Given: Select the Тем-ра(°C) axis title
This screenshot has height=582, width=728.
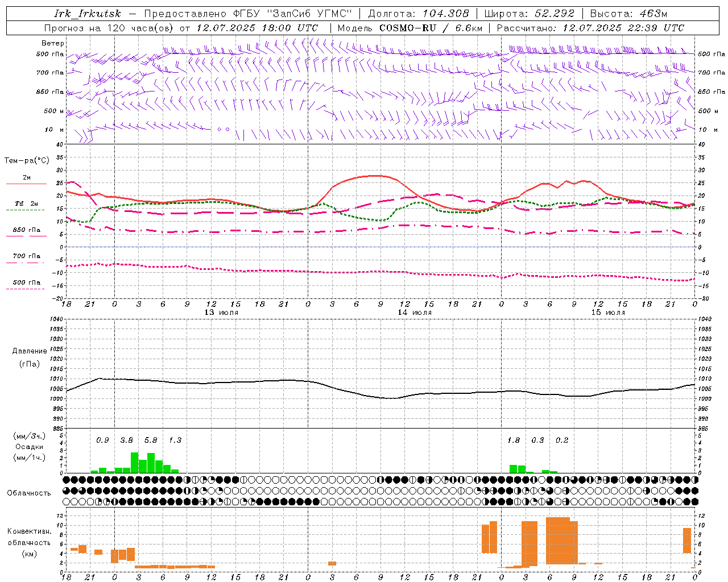Looking at the screenshot, I should pos(27,160).
